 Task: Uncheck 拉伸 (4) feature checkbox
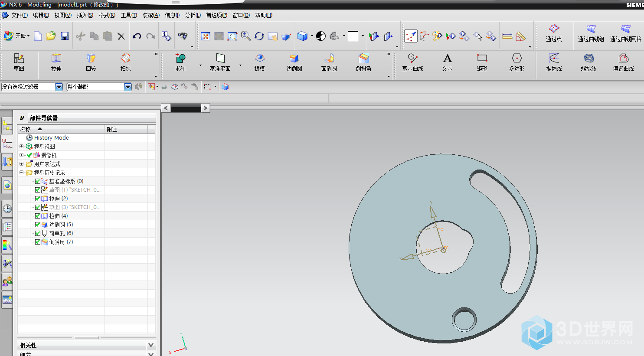point(38,216)
